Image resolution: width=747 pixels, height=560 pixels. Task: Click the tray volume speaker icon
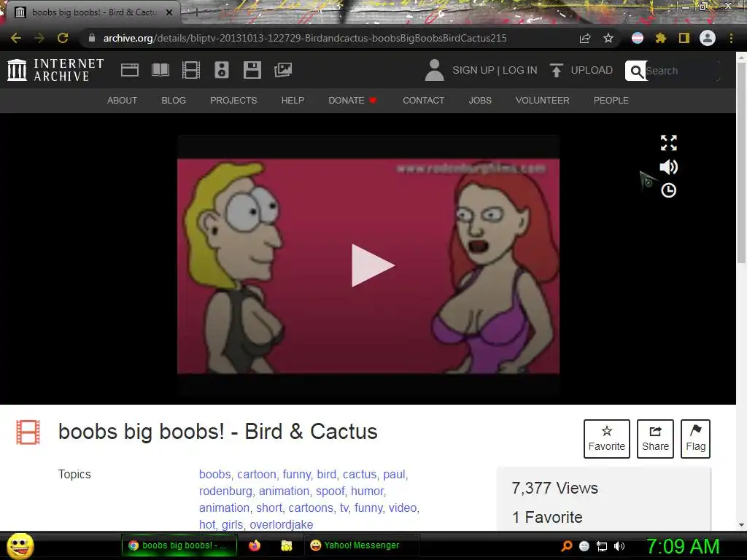[619, 545]
